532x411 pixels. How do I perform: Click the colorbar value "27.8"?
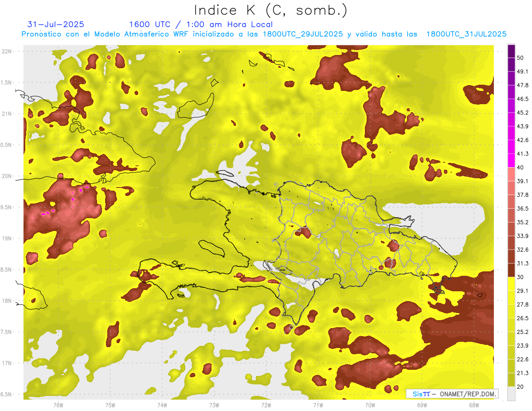[522, 305]
